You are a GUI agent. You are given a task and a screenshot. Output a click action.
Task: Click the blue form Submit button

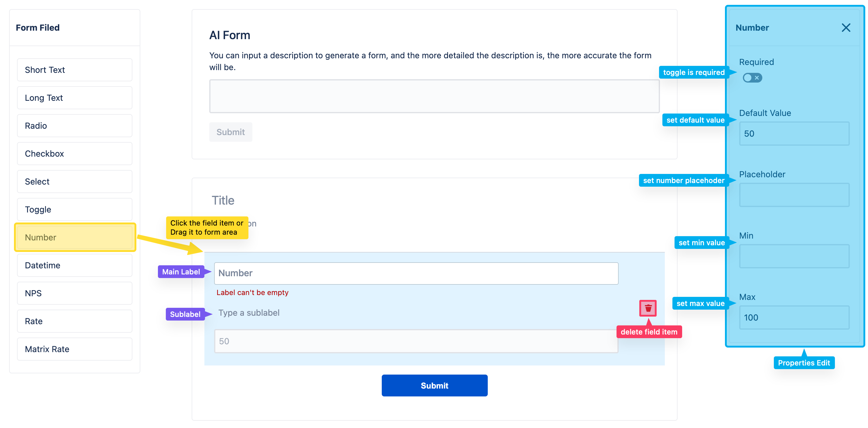point(434,386)
